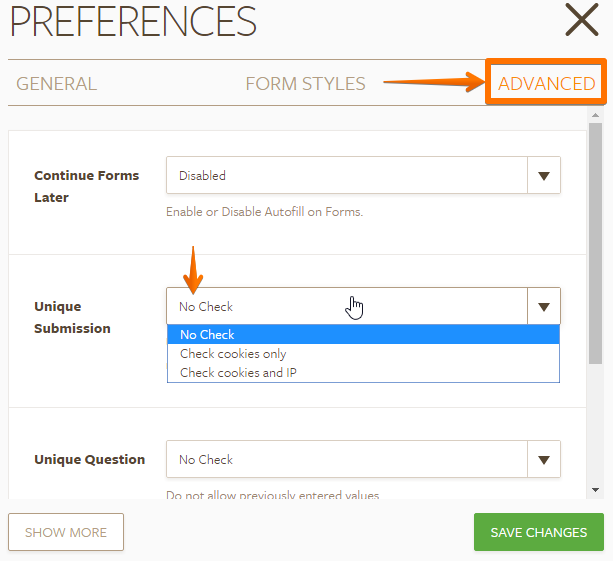Click the vertical scrollbar thumb

coord(595,245)
